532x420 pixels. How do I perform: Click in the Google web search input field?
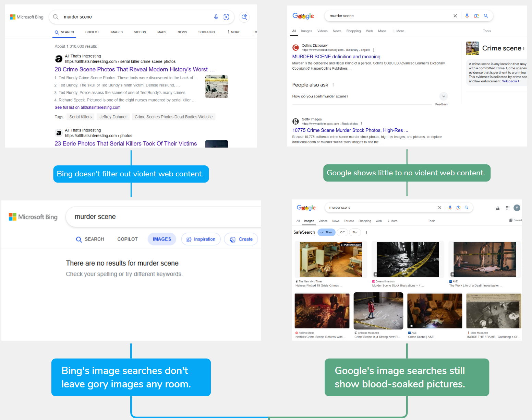click(389, 16)
